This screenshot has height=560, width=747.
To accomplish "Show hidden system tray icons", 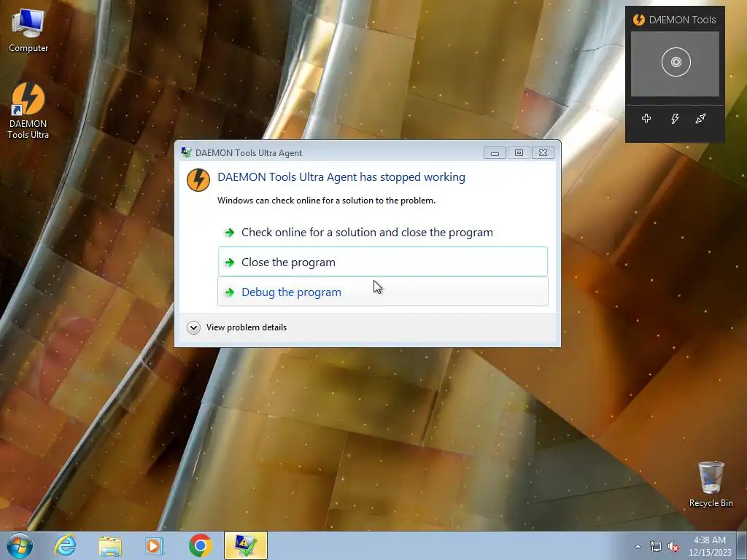I will [x=638, y=547].
